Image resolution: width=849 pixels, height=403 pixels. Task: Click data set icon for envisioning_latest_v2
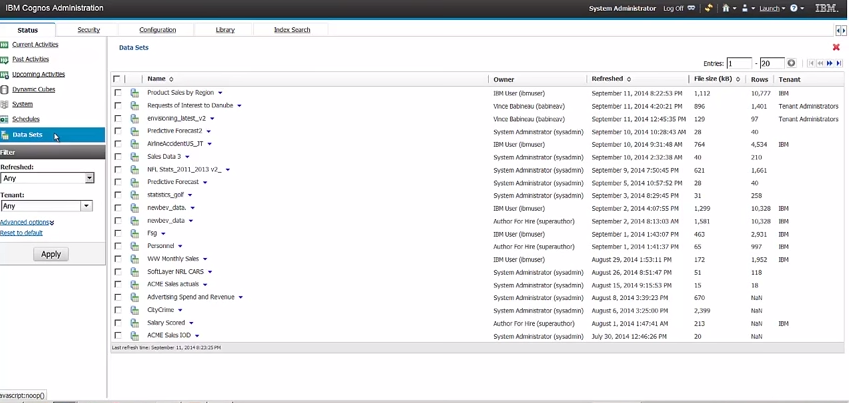[x=134, y=118]
